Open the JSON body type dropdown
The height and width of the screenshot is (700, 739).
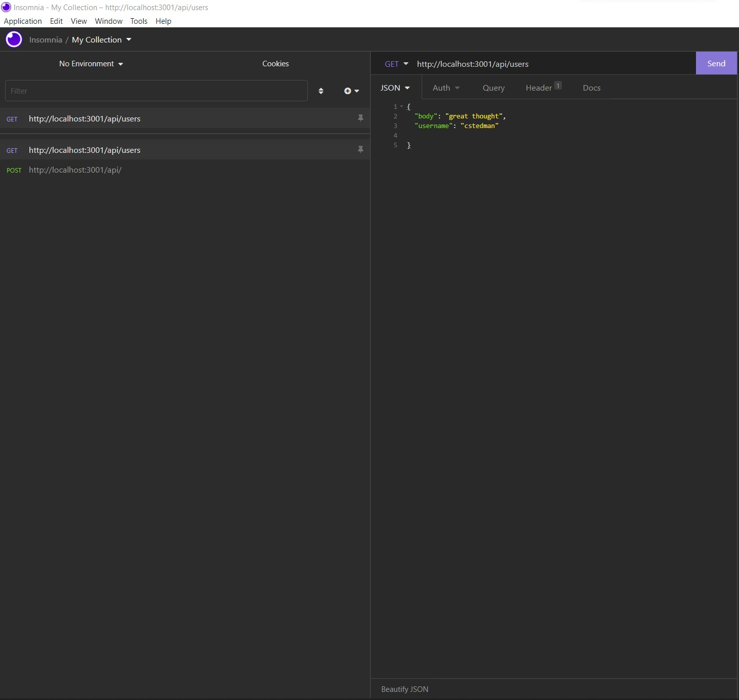395,88
